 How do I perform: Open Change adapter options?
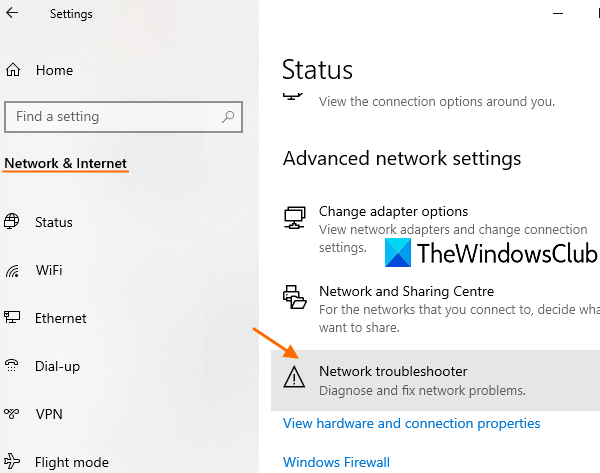pos(393,211)
